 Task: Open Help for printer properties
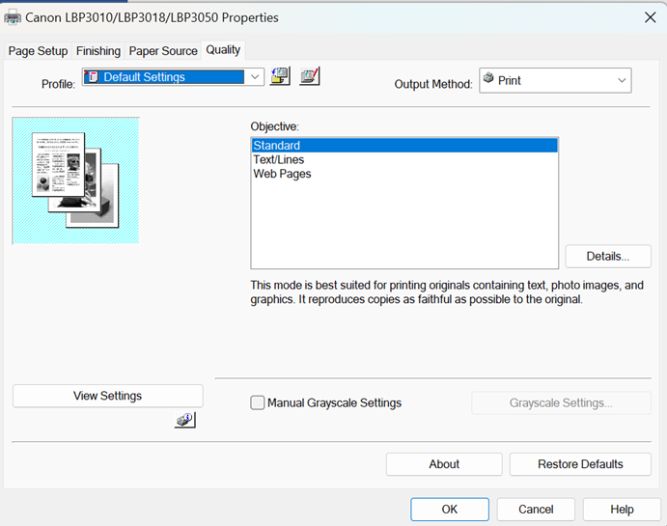[x=621, y=509]
